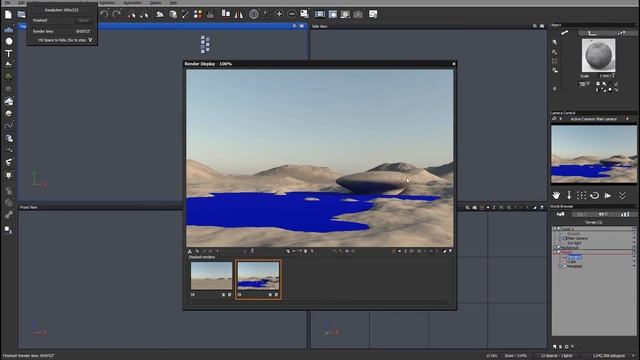Click the pan hand icon in Camera Control

(556, 196)
